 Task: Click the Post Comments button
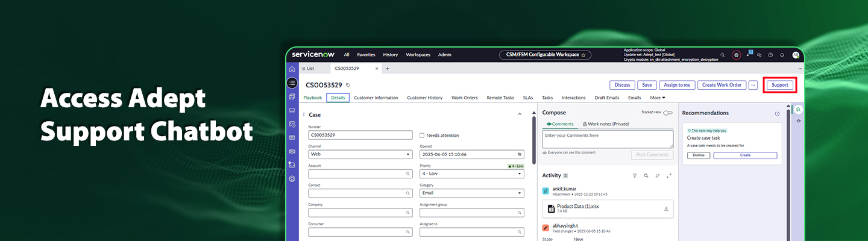click(652, 155)
